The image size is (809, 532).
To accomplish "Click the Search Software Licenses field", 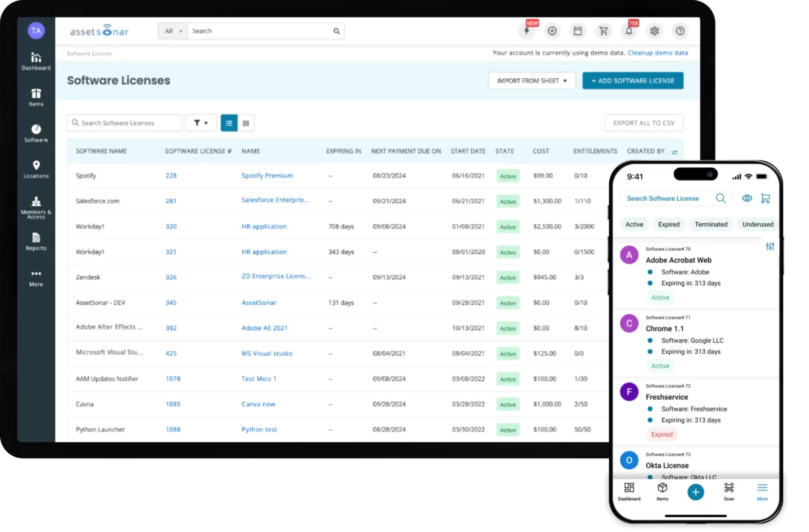I will (x=125, y=123).
